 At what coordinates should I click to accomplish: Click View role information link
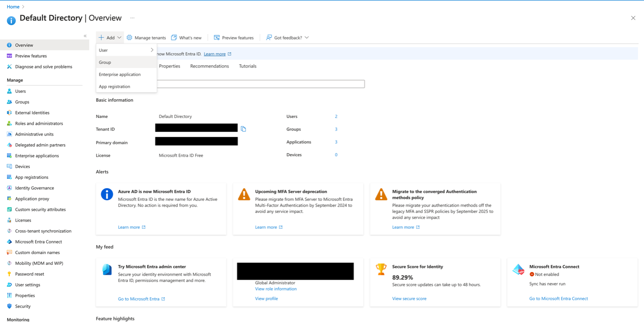pos(276,289)
